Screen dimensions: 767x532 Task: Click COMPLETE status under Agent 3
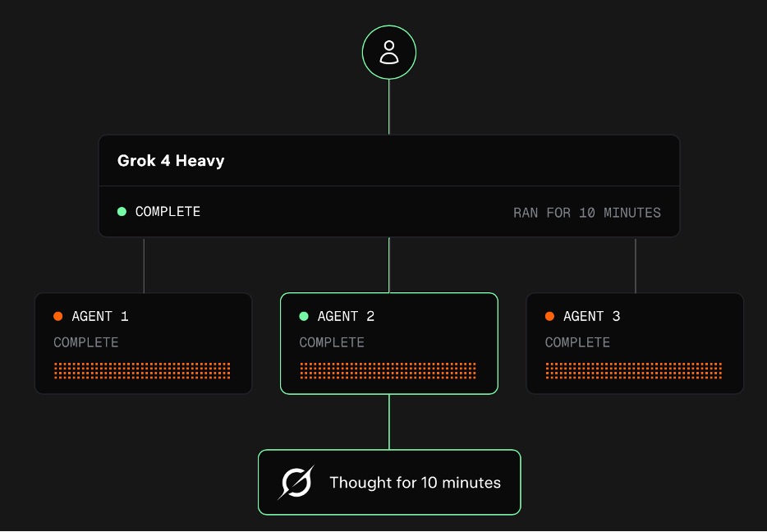577,342
